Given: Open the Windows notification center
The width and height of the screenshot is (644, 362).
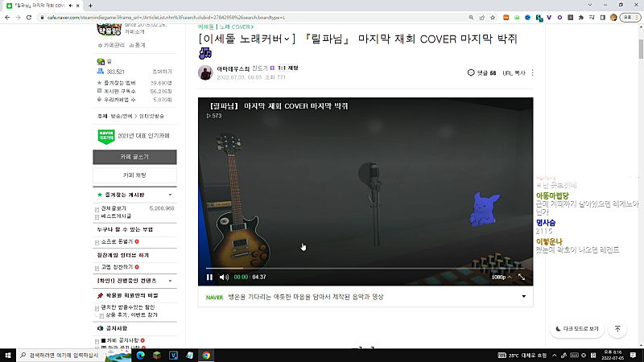Looking at the screenshot, I should point(634,356).
